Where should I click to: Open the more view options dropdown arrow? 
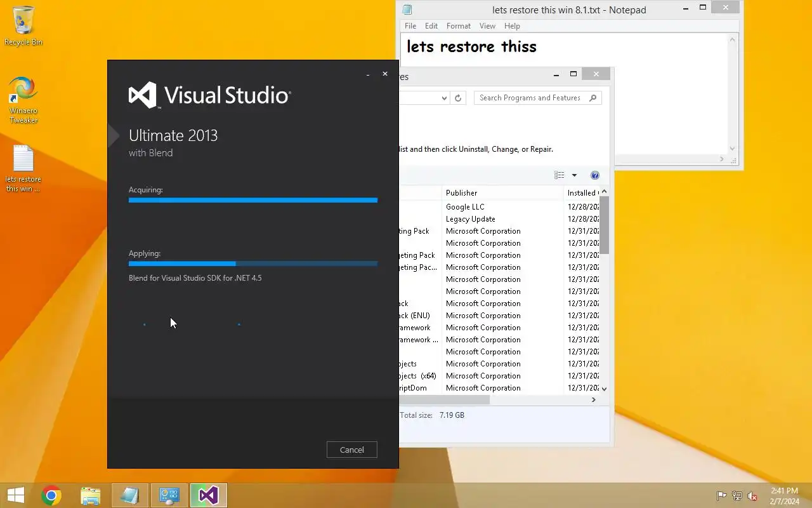click(574, 175)
